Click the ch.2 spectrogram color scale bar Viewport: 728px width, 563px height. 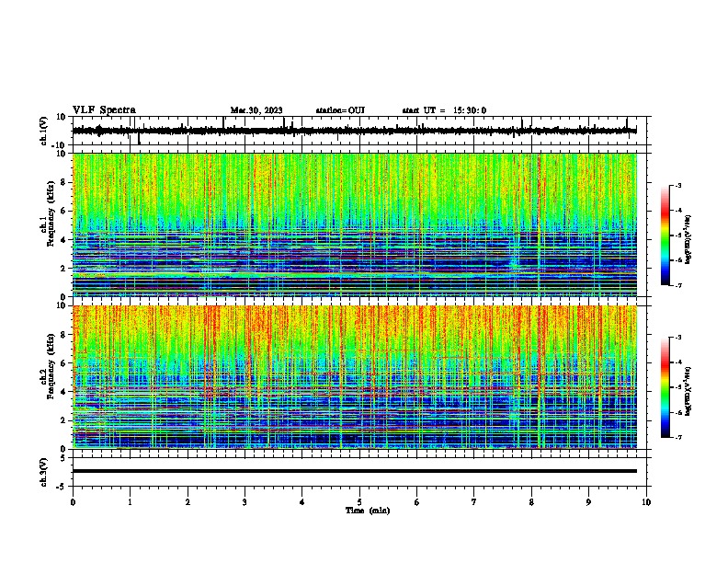pyautogui.click(x=665, y=387)
